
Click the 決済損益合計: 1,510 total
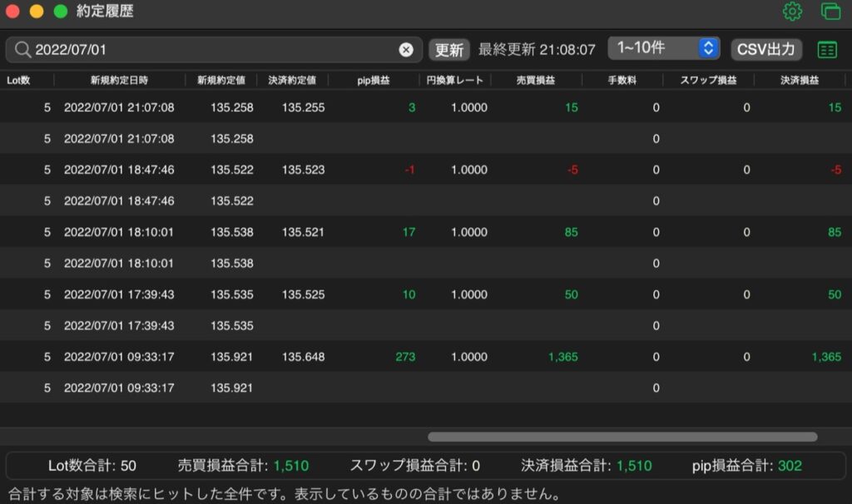coord(587,466)
